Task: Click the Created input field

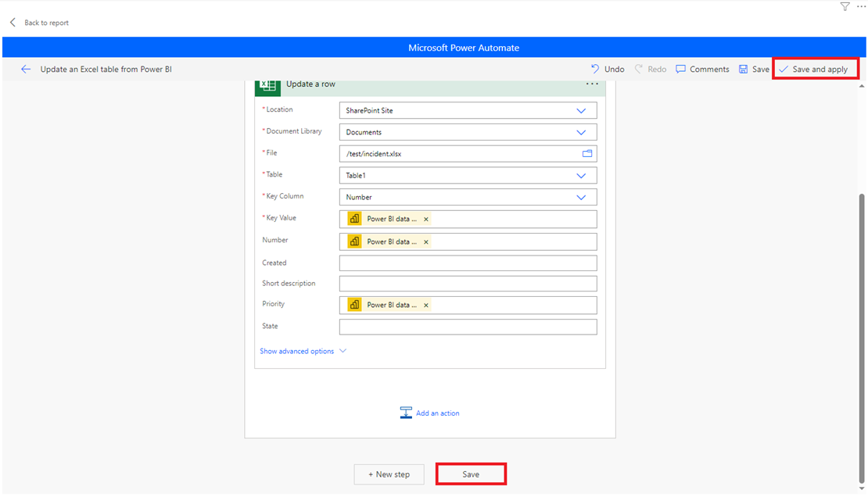Action: (x=468, y=263)
